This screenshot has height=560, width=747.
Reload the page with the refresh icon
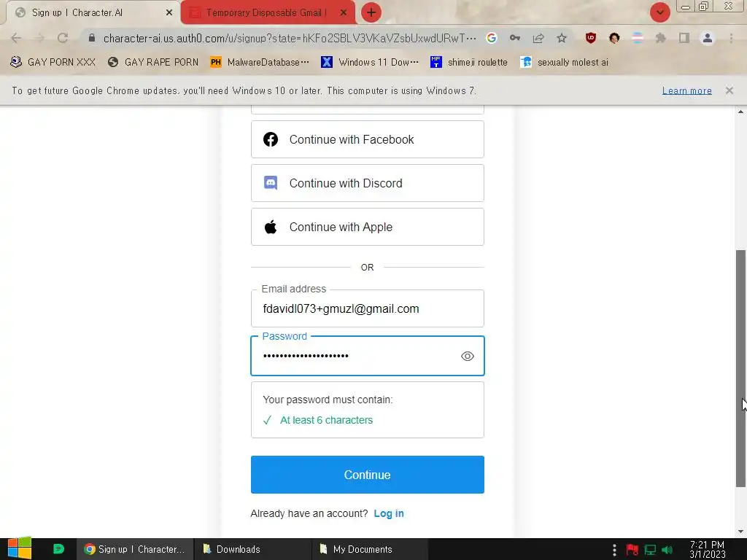coord(63,38)
